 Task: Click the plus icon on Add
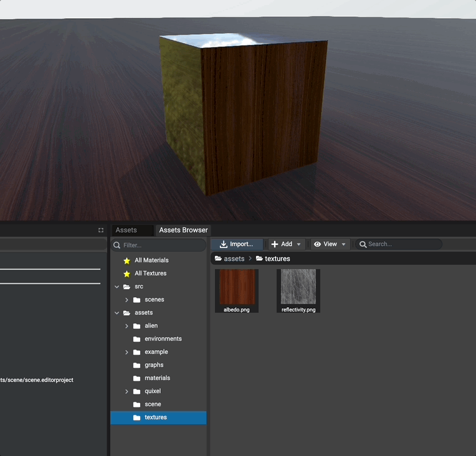275,244
